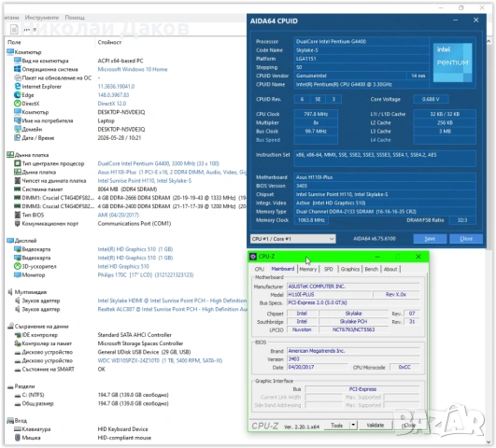Click the Мишка mouse icon
The width and height of the screenshot is (496, 448).
coord(18,438)
